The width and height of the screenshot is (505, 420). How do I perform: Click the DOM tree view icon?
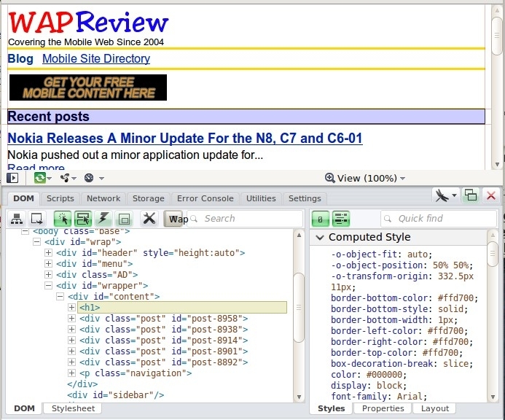tap(16, 219)
